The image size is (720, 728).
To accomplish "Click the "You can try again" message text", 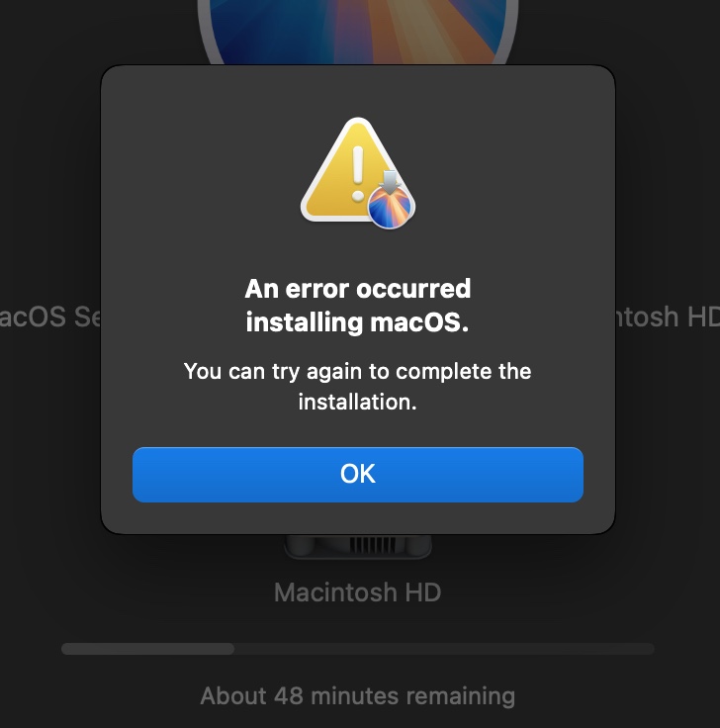I will tap(357, 387).
